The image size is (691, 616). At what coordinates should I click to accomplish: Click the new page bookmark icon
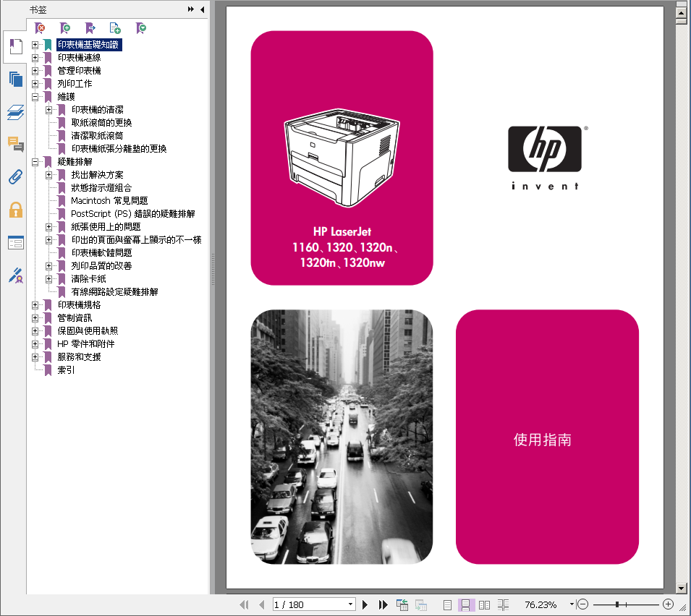(x=115, y=29)
